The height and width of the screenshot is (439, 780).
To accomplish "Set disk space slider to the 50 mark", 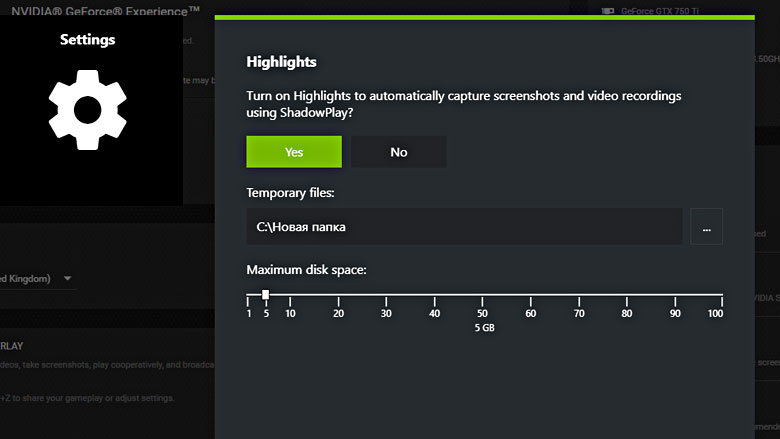I will pos(482,295).
